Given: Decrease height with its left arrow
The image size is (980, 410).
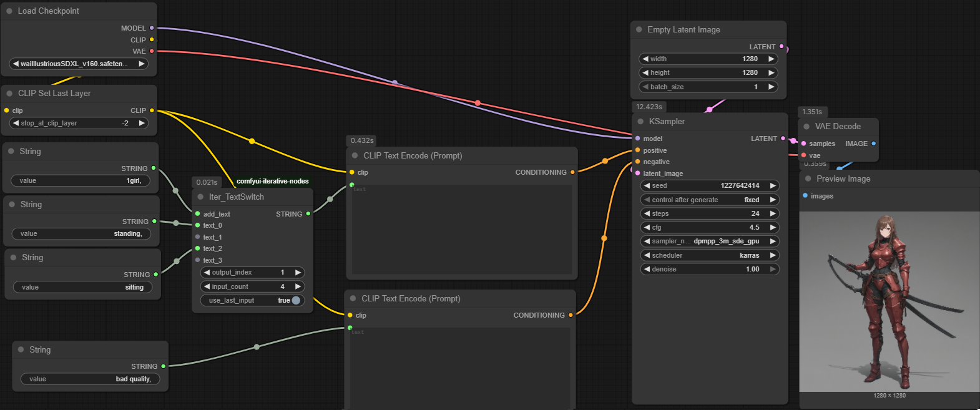Looking at the screenshot, I should [645, 72].
